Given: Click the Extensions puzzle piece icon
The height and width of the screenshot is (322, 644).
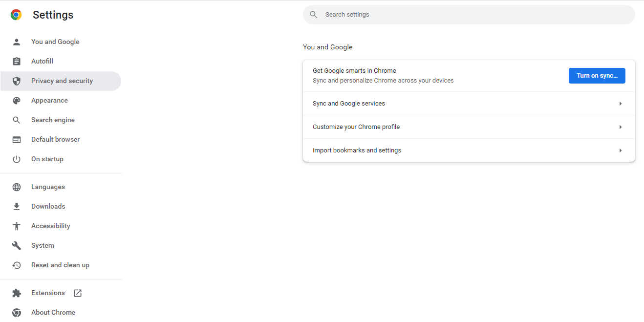Looking at the screenshot, I should (x=17, y=293).
